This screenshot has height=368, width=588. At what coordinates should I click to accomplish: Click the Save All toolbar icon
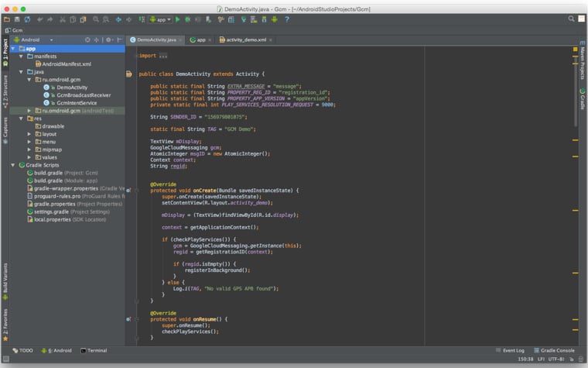(x=17, y=19)
